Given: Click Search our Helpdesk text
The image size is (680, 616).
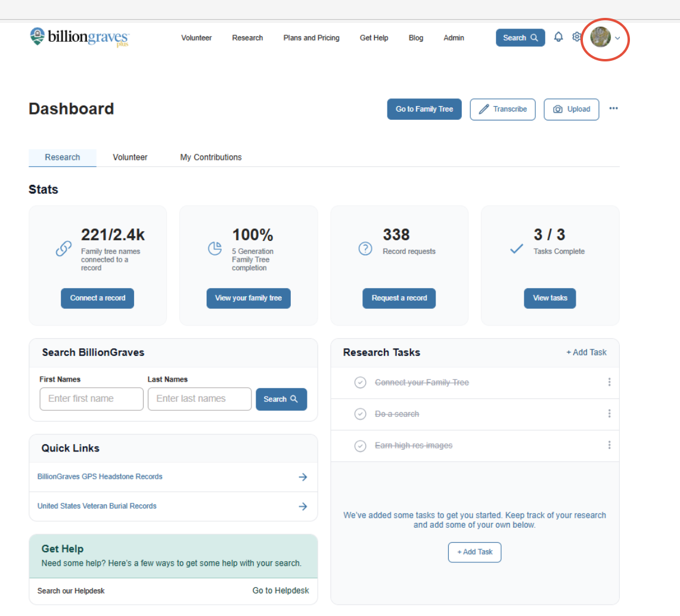Looking at the screenshot, I should 71,591.
